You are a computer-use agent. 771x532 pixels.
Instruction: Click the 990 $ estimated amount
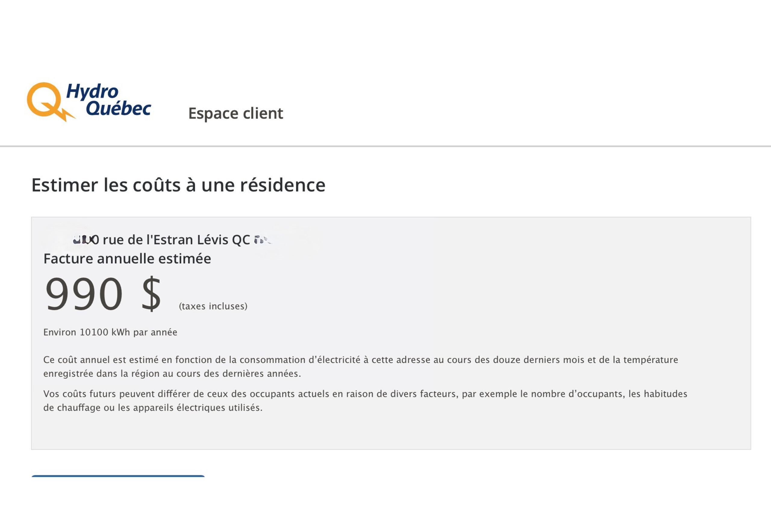click(x=103, y=294)
